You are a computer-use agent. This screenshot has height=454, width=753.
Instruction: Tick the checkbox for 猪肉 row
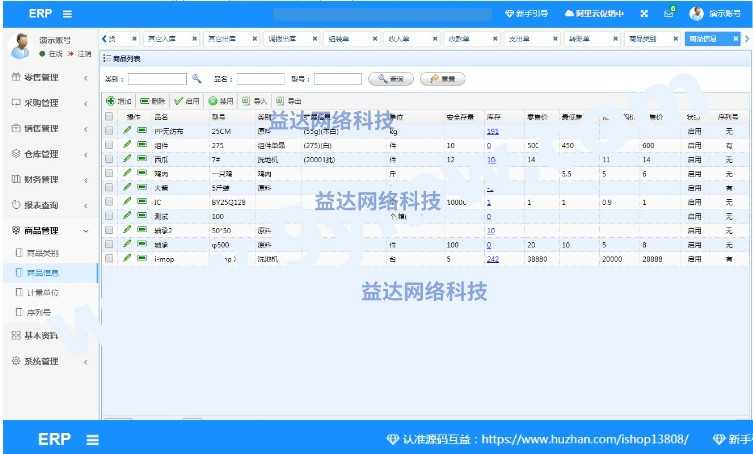coord(109,173)
